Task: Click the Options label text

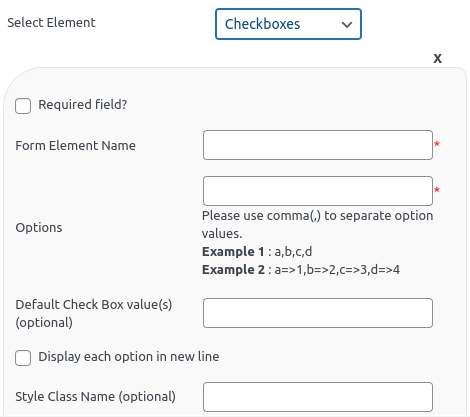Action: tap(39, 228)
